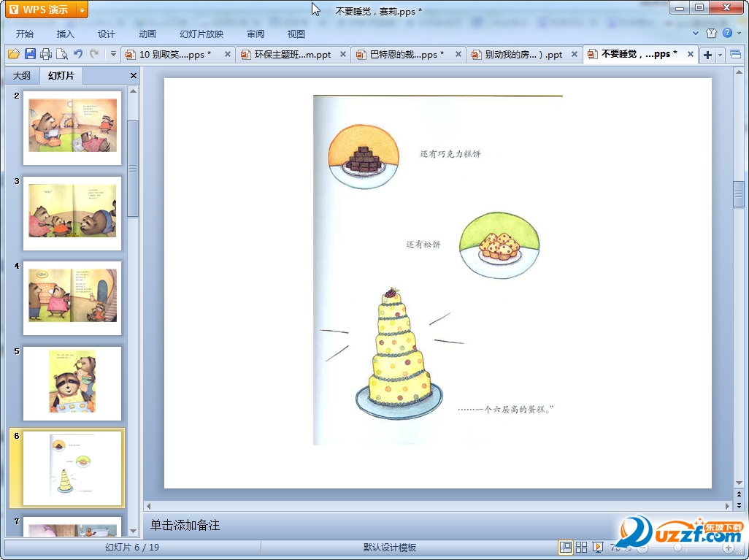Select slide 2 thumbnail

(x=72, y=128)
